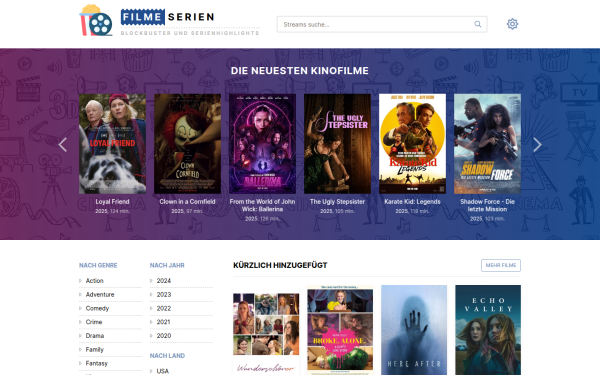Click From the World of John Wick title

(262, 205)
